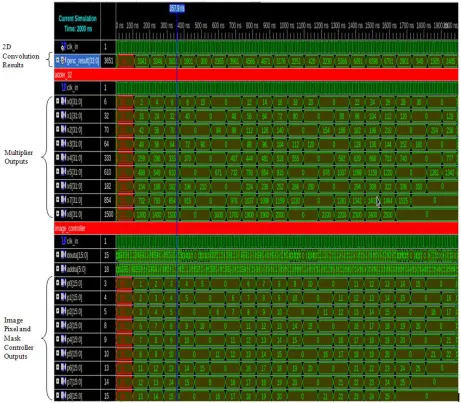461x403 pixels.
Task: Click the bus icon of signal p3[15:0]
Action: coord(63,326)
